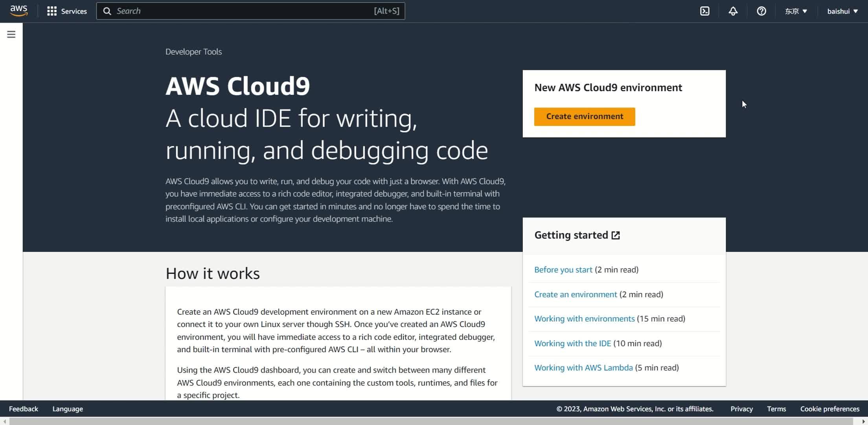868x425 pixels.
Task: Click Feedback in the footer
Action: coord(24,409)
